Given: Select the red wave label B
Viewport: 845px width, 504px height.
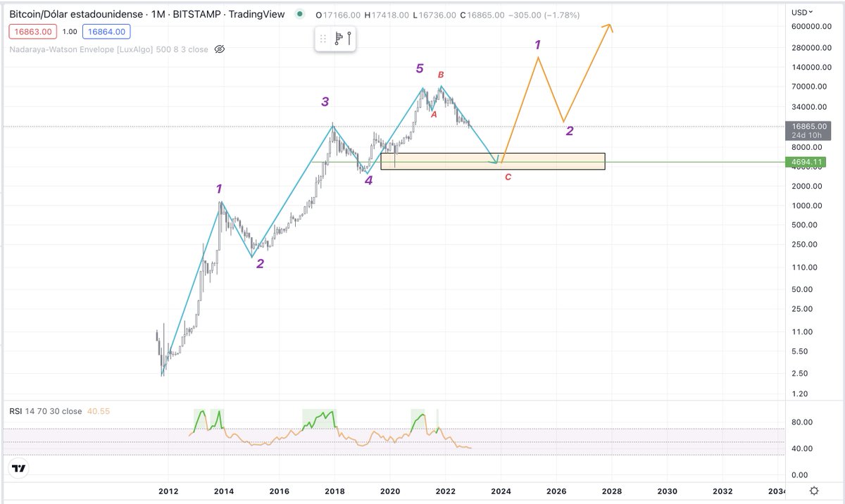Looking at the screenshot, I should (x=441, y=75).
